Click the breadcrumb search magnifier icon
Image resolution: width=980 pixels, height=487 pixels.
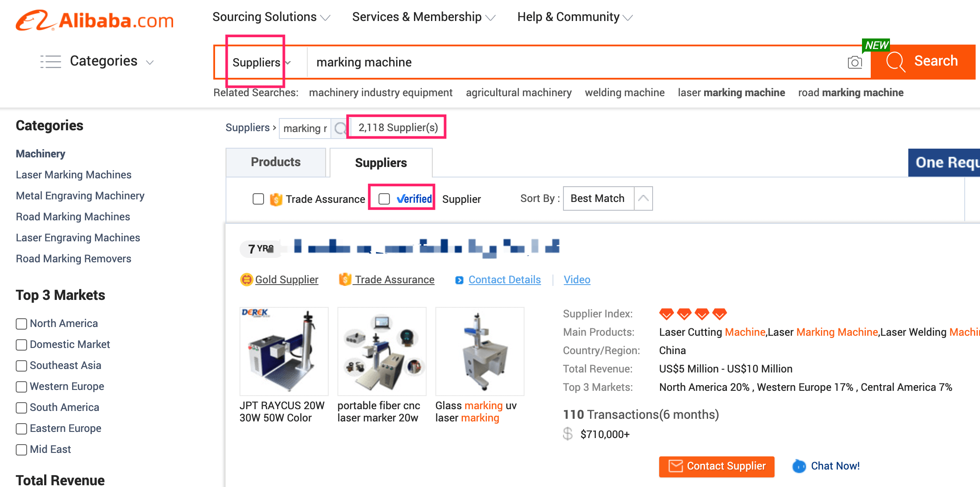[x=340, y=129]
